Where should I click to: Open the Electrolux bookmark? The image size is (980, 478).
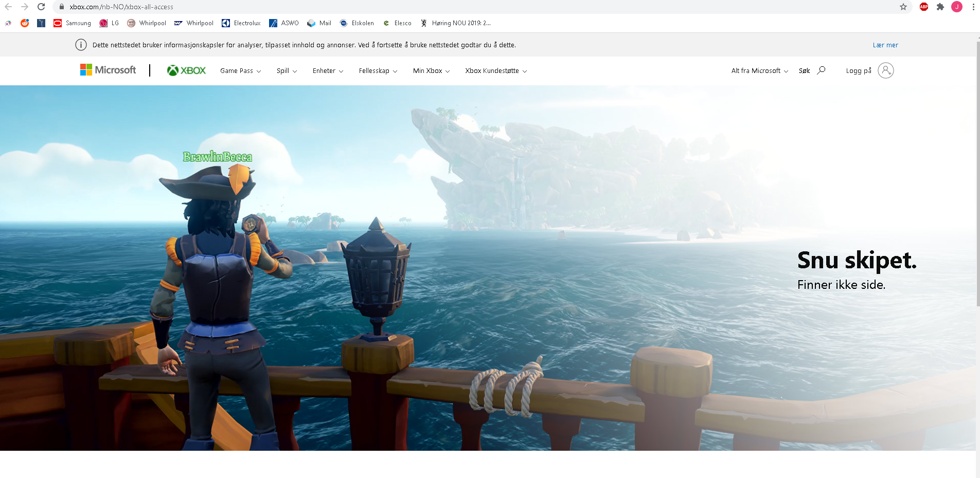point(241,23)
